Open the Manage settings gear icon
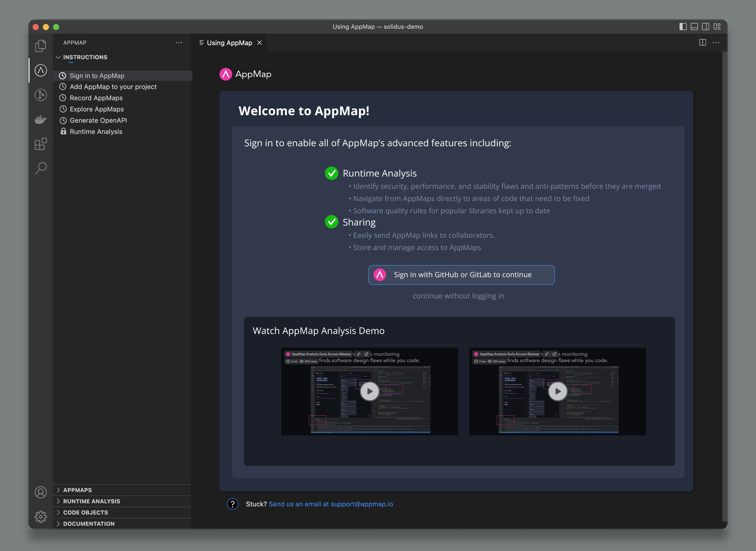This screenshot has height=551, width=756. tap(40, 517)
